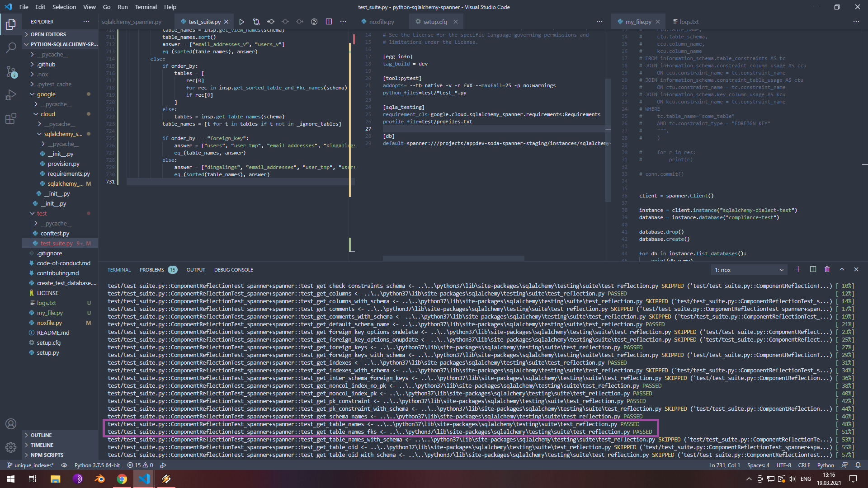Open the Search view in activity bar

click(x=11, y=47)
